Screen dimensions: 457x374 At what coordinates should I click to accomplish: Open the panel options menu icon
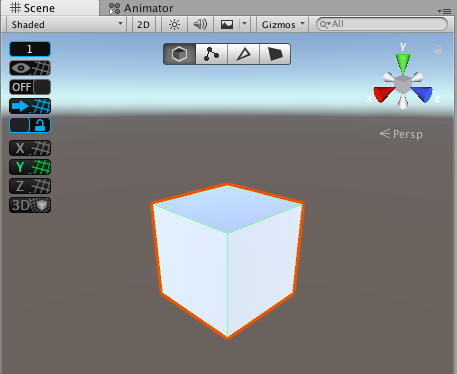click(444, 11)
